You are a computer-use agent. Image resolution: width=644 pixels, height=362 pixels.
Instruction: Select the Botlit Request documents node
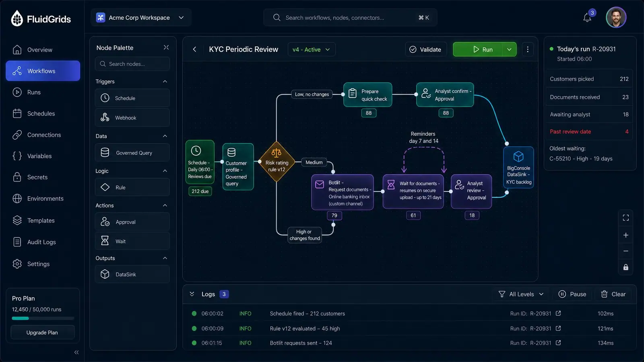pos(343,192)
